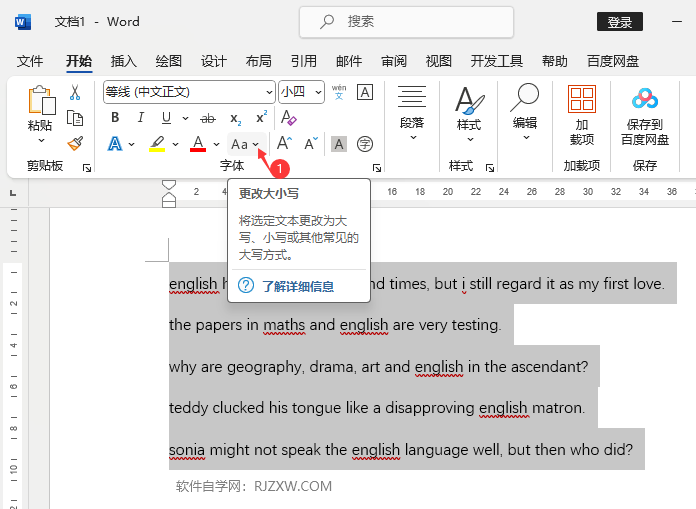Switch to the 帮助 Help tab

point(554,61)
